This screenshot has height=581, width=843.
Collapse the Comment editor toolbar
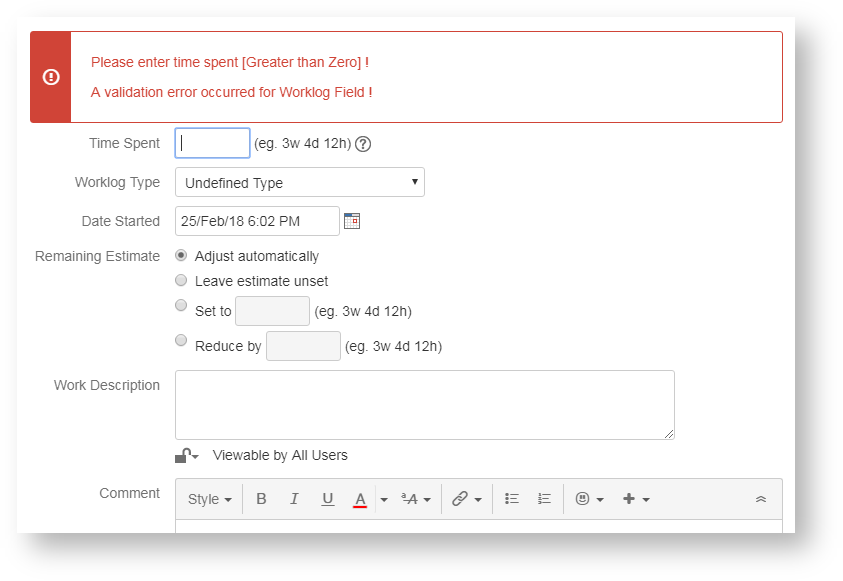tap(761, 499)
